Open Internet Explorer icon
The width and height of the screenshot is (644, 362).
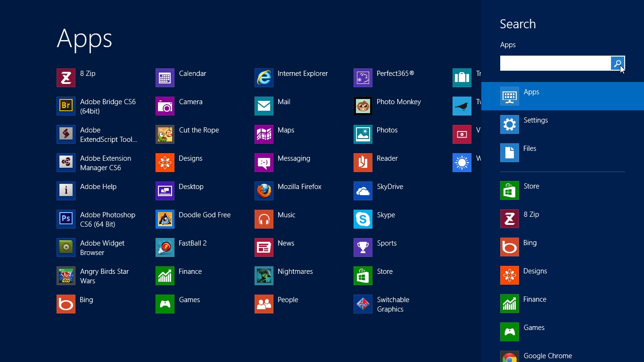264,78
